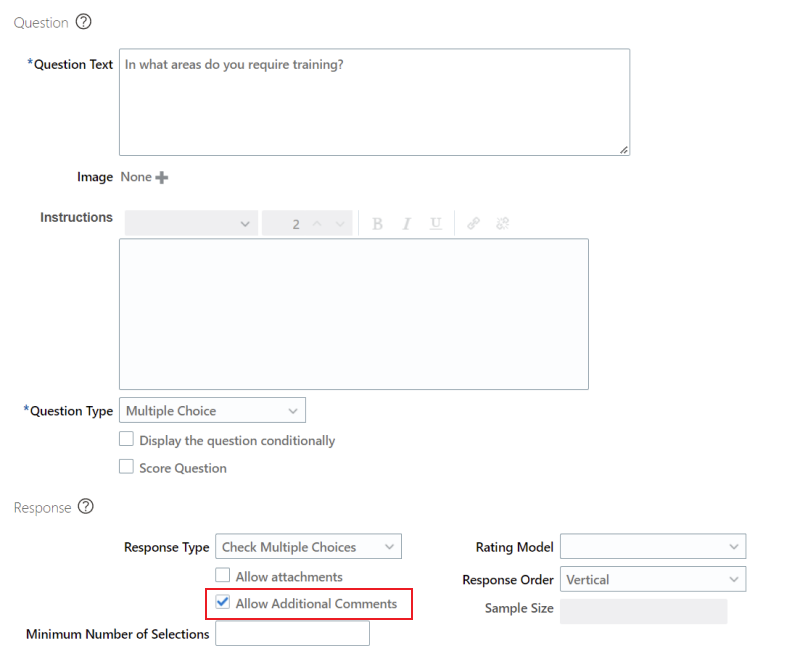This screenshot has height=648, width=800.
Task: Check Display the question conditionally
Action: coord(127,439)
